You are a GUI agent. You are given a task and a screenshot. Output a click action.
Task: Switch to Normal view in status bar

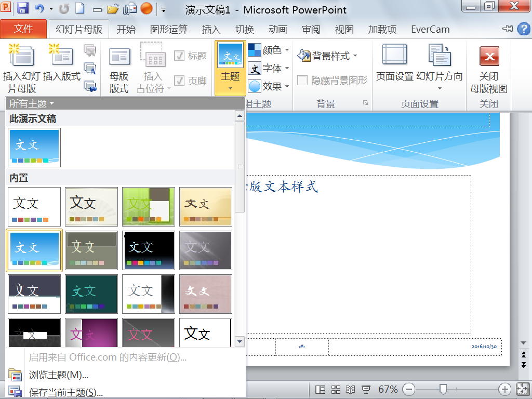[320, 390]
